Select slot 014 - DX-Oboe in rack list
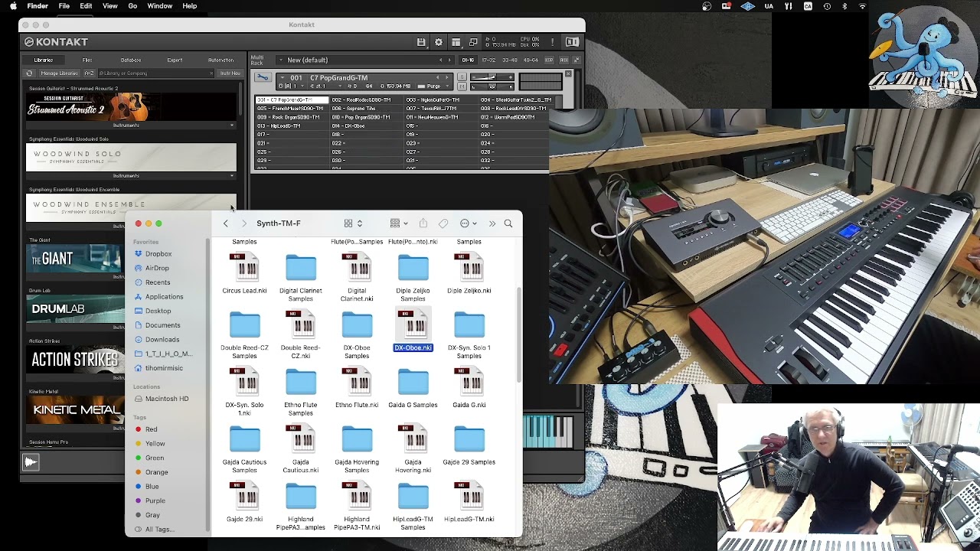 367,126
